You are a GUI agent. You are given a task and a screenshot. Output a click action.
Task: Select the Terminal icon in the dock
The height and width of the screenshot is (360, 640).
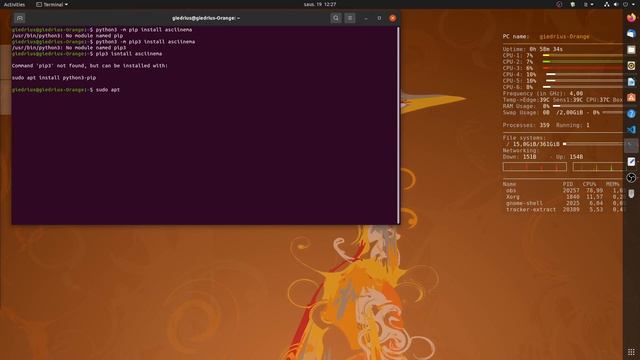click(631, 145)
